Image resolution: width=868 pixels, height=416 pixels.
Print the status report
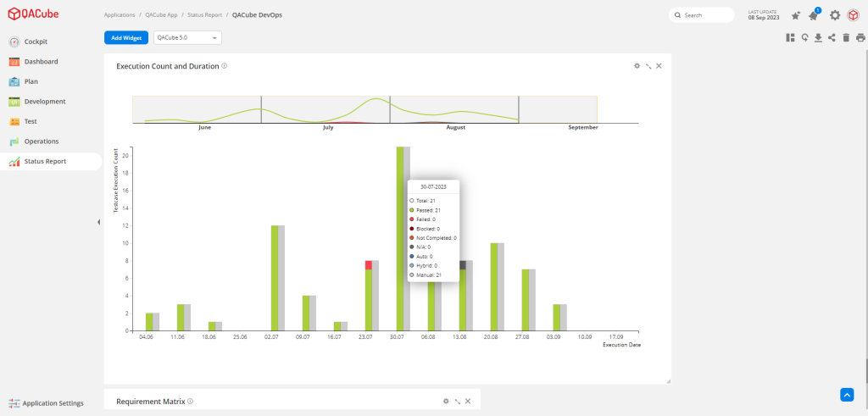pos(860,37)
